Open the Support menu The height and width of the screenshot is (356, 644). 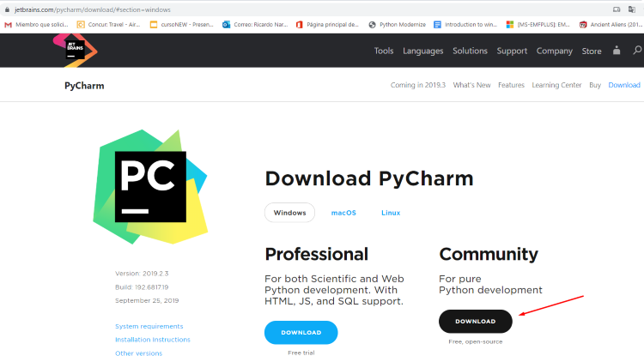[512, 51]
